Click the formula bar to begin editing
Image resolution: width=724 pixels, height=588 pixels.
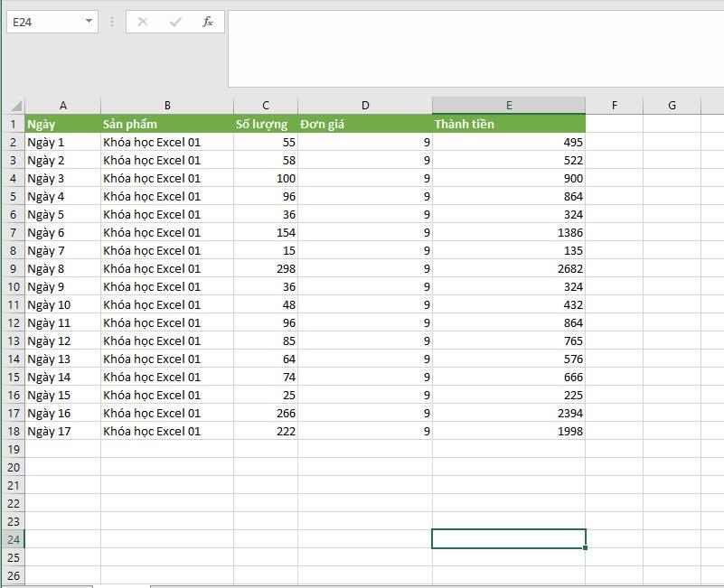click(407, 22)
